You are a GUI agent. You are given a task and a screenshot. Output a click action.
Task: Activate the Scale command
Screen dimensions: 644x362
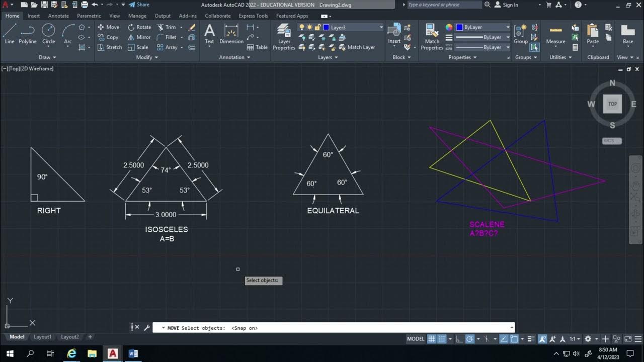pos(138,47)
